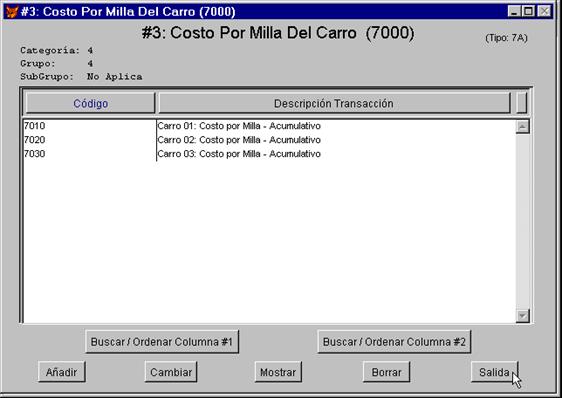Click the small empty header button beside Descripción
This screenshot has width=562, height=398.
(522, 103)
